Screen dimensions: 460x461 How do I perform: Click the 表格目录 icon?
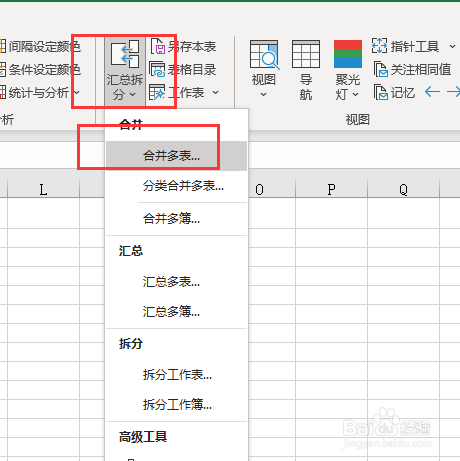click(x=157, y=69)
